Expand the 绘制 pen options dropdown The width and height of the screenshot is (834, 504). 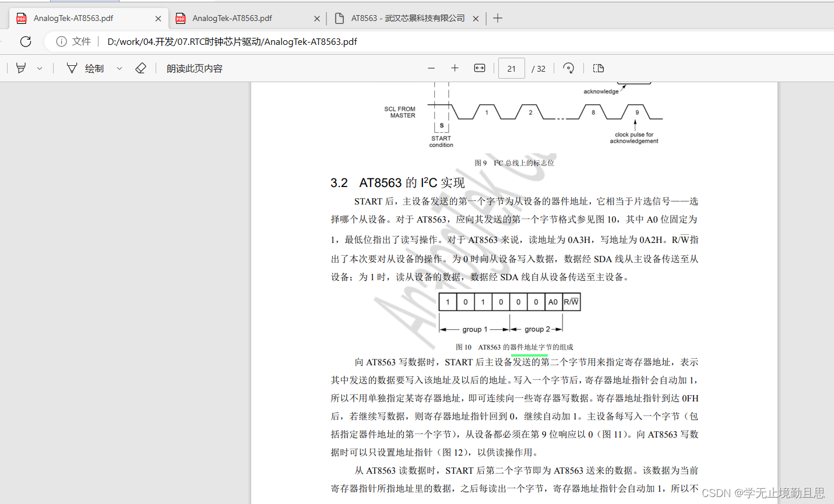tap(119, 68)
